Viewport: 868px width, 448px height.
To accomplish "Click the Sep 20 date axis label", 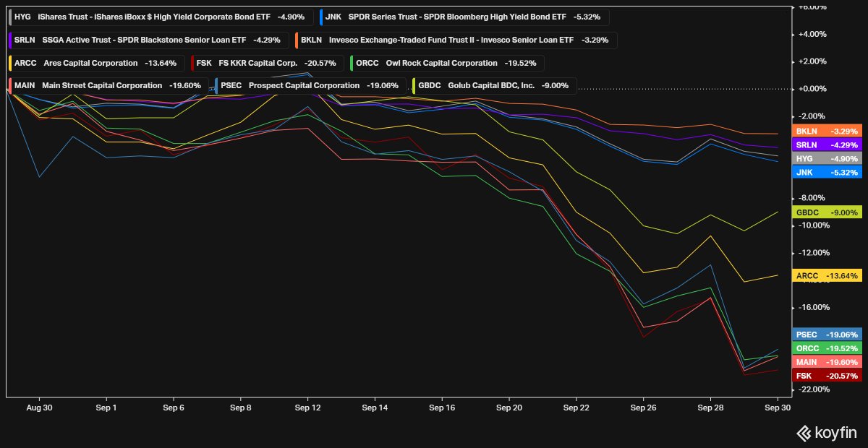I will tap(509, 408).
